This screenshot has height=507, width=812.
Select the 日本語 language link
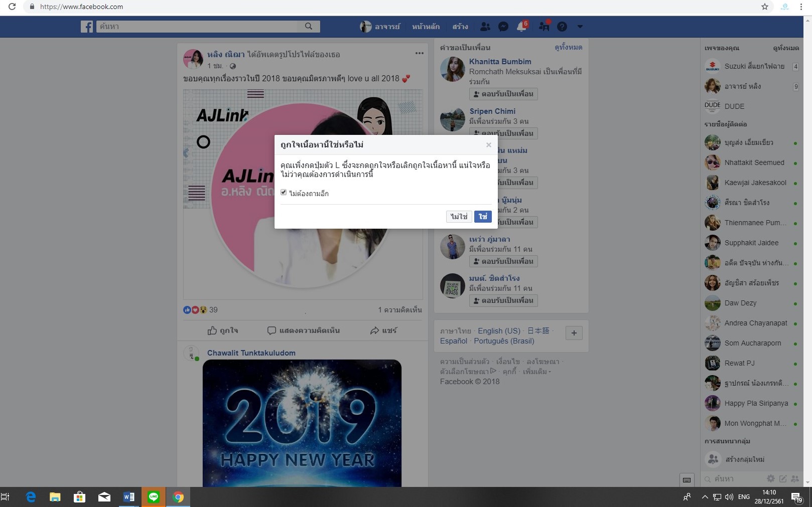pyautogui.click(x=538, y=331)
